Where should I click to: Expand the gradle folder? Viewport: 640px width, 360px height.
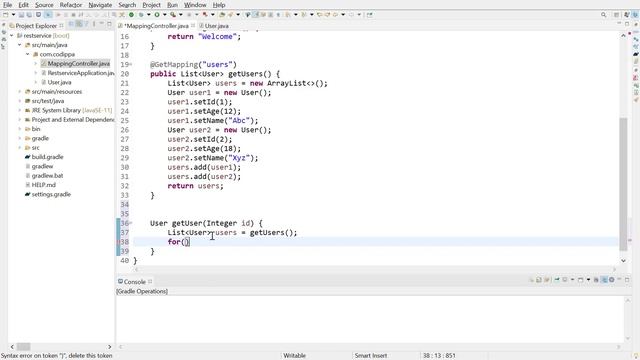(x=20, y=138)
